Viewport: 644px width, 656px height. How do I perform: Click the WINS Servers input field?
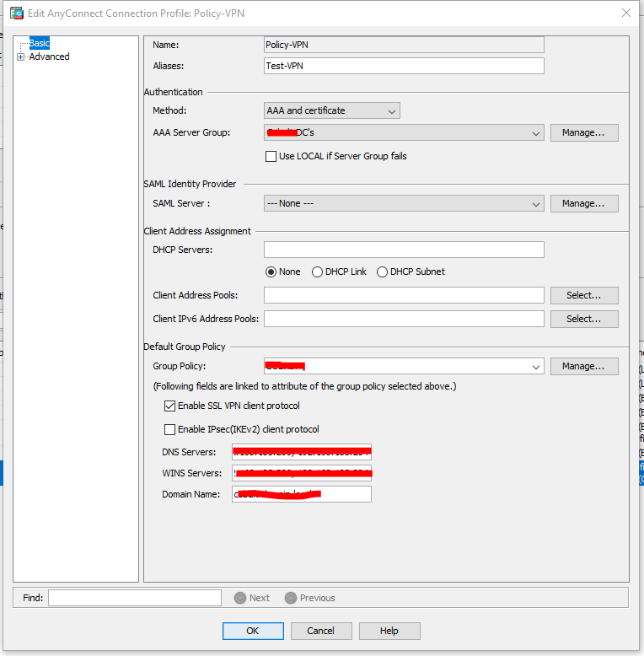pos(302,473)
